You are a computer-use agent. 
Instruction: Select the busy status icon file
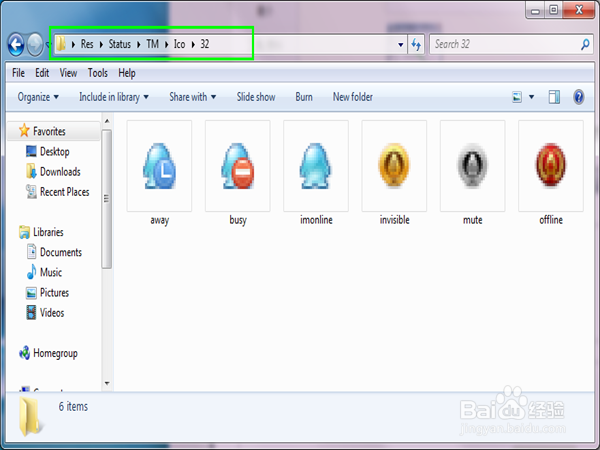(238, 166)
